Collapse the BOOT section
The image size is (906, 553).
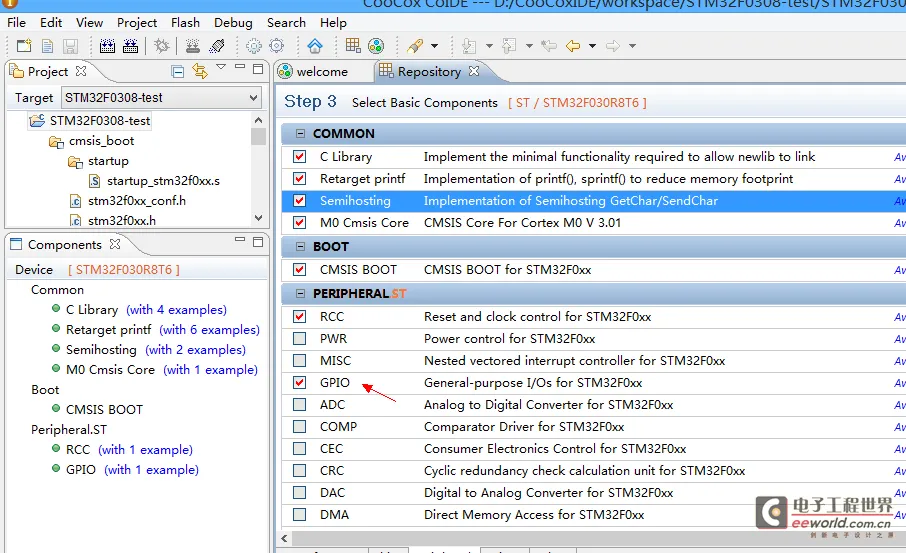click(x=300, y=246)
